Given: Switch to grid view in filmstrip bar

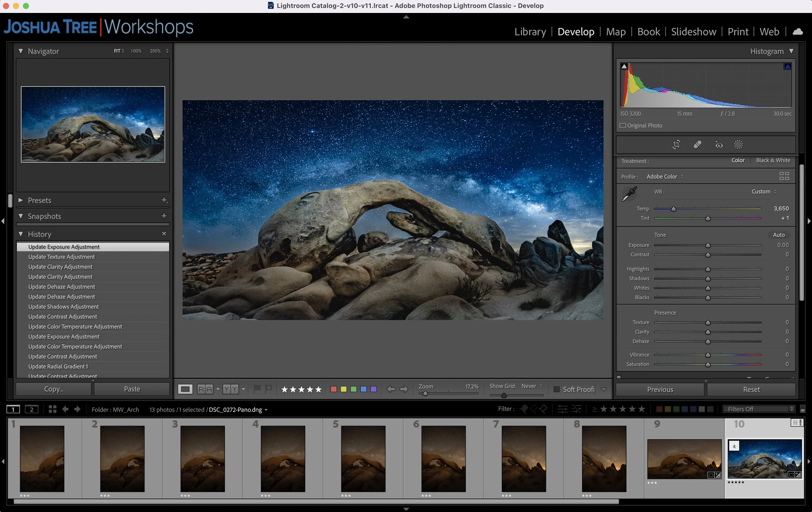Looking at the screenshot, I should (x=52, y=409).
